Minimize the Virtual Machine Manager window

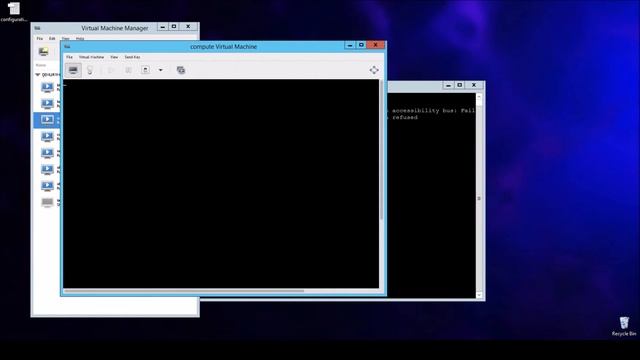pos(162,27)
